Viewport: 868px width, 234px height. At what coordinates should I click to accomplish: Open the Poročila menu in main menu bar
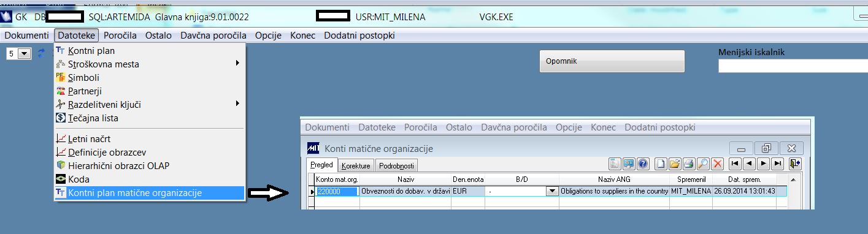click(120, 36)
